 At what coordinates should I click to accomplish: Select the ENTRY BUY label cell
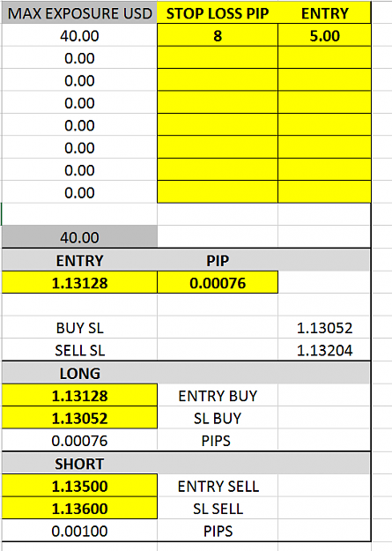(x=218, y=395)
